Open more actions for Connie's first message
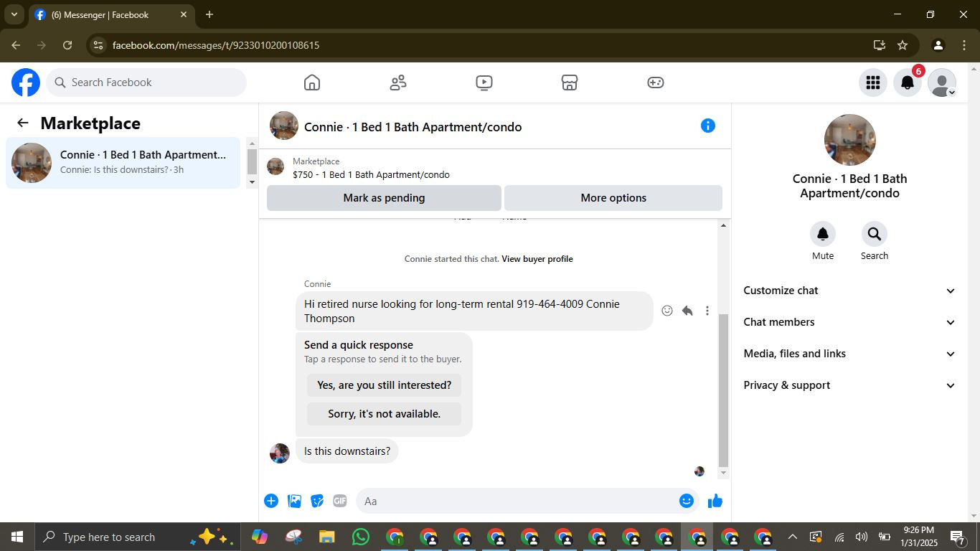 [x=707, y=311]
